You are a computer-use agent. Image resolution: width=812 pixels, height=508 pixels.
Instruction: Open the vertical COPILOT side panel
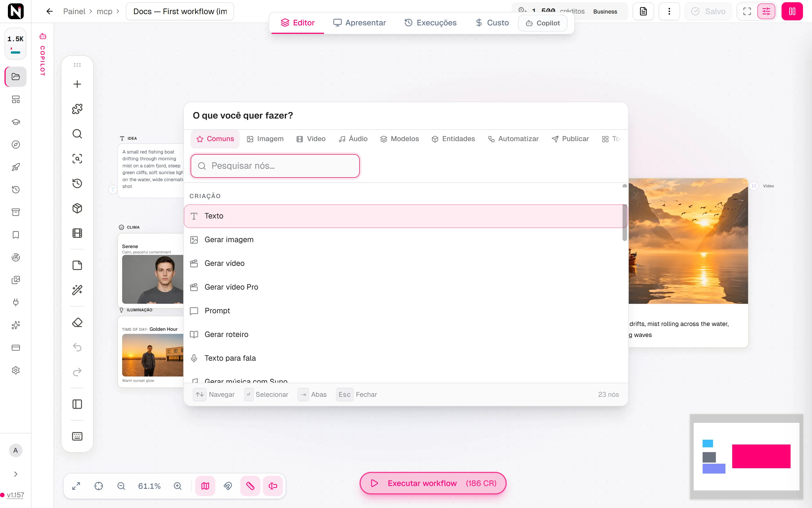point(43,54)
